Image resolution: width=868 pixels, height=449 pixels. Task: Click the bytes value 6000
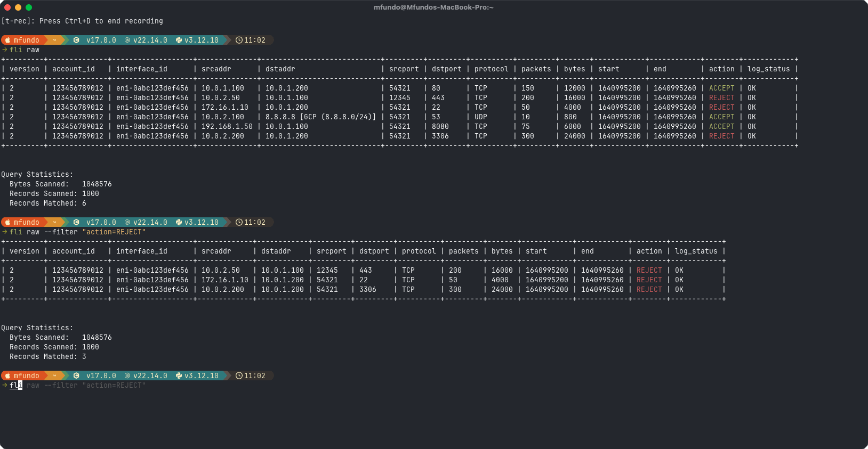(x=573, y=126)
